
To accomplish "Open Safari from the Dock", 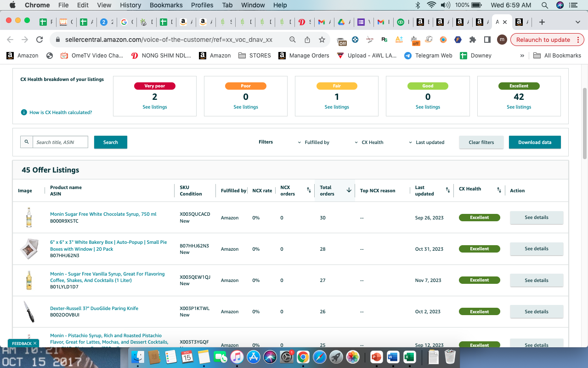I will [x=319, y=356].
